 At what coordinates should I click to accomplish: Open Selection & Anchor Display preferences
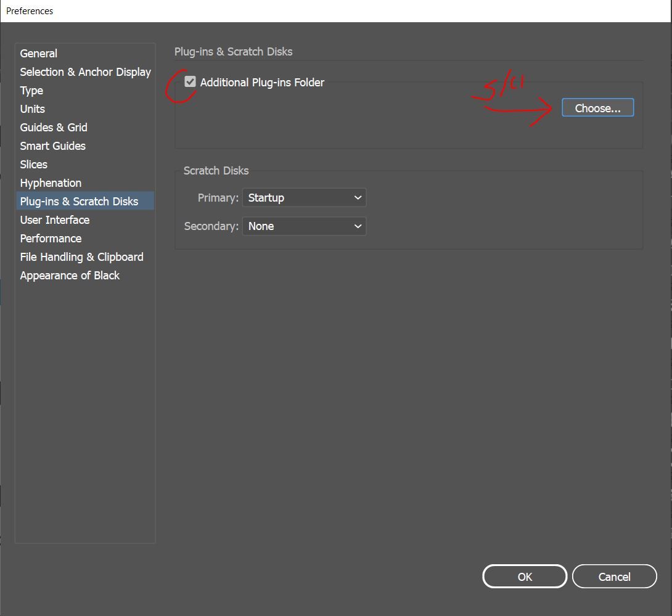[85, 72]
